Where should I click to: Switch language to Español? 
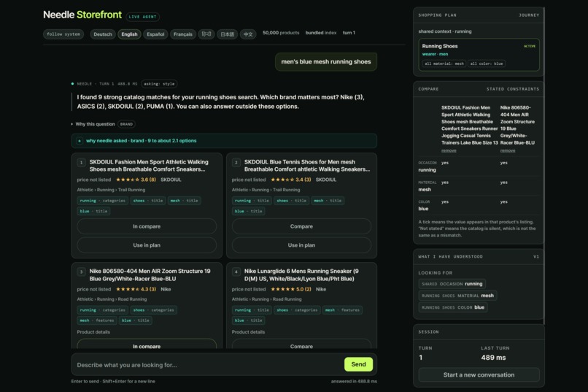155,34
